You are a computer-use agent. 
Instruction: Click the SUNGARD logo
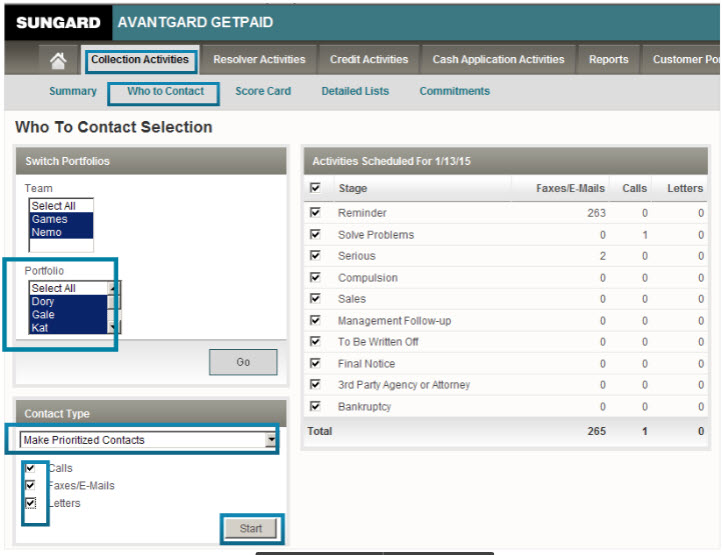click(x=58, y=23)
